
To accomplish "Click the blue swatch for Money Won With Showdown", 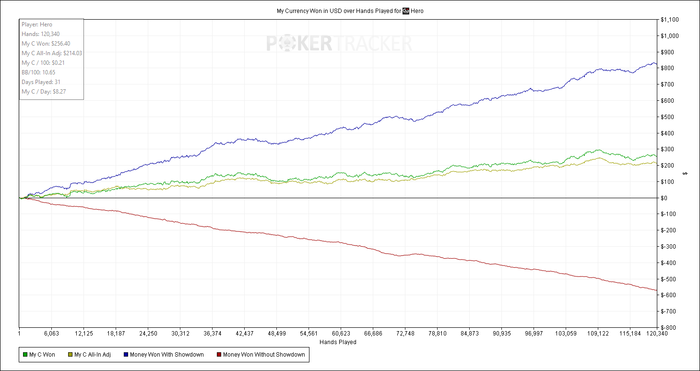I will (x=127, y=355).
